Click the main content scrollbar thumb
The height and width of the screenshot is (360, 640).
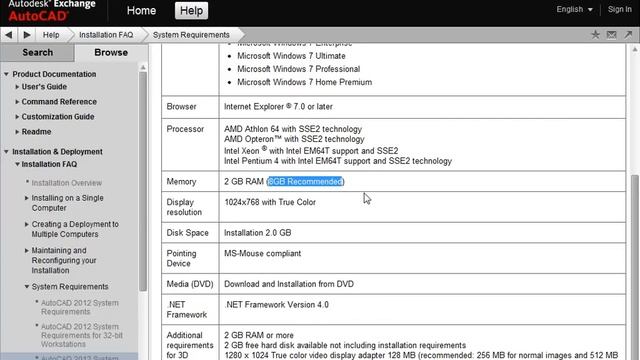point(635,267)
